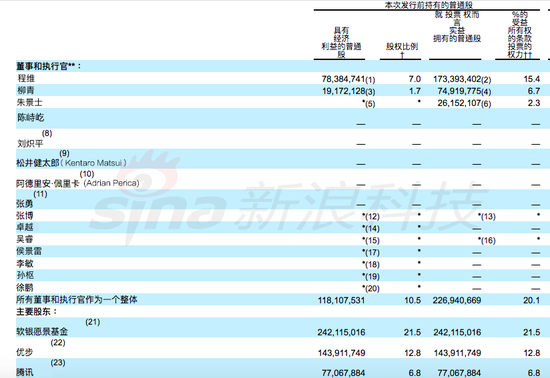Click the total value 226,940,669

(457, 301)
